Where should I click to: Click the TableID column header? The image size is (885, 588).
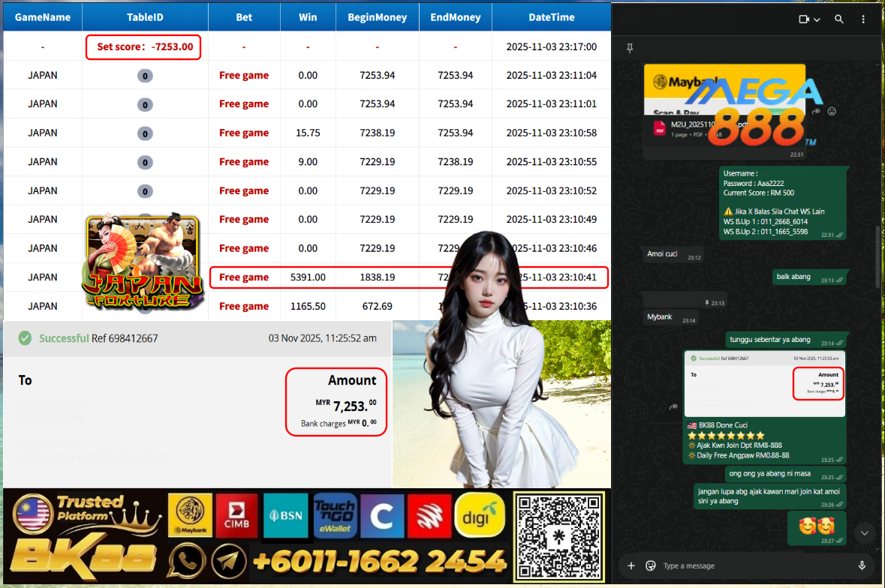coord(145,16)
